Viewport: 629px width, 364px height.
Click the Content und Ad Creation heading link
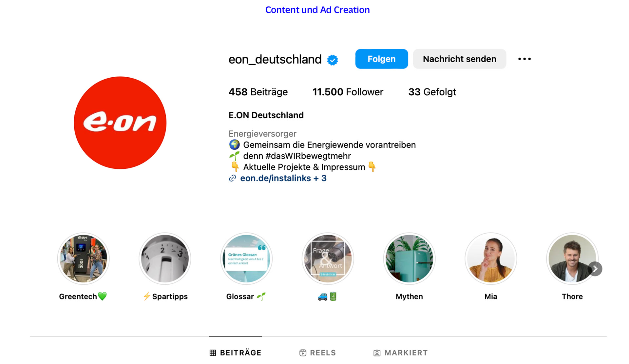(317, 10)
